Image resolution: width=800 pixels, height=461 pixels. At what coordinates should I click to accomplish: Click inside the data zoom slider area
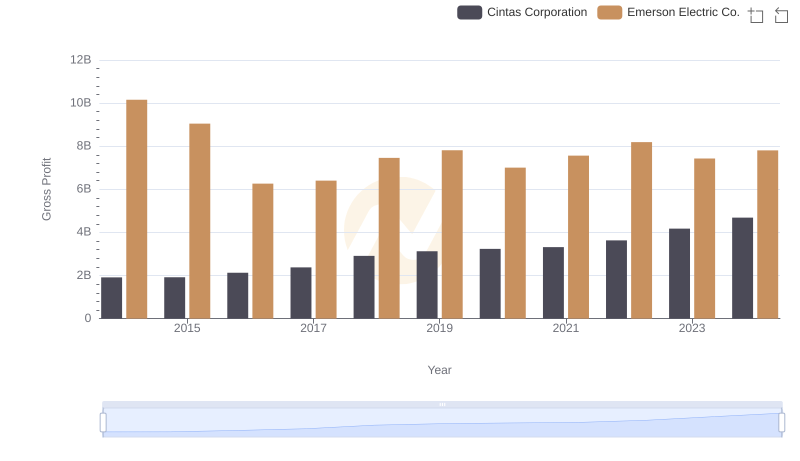[442, 423]
